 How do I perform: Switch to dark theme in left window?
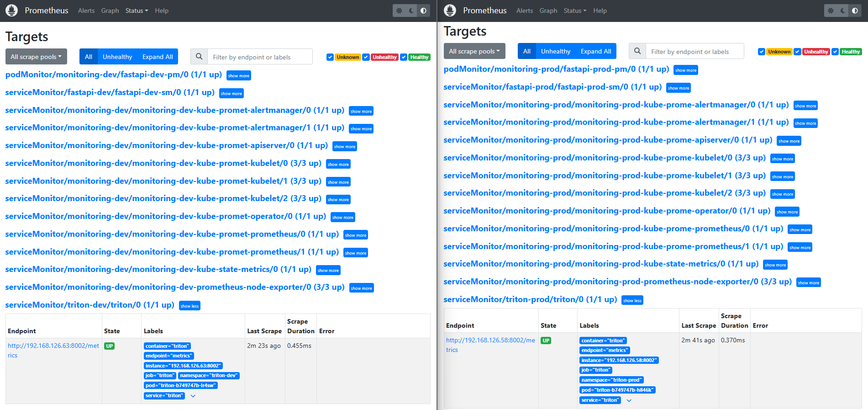[411, 11]
